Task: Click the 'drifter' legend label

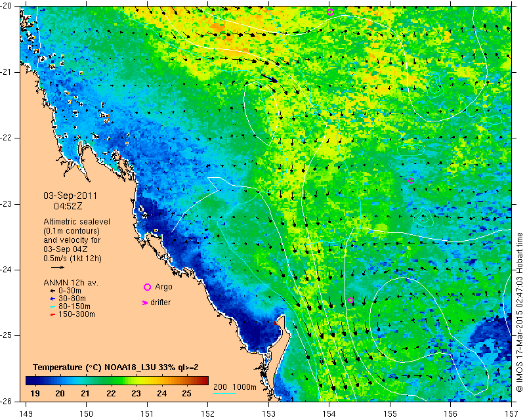Action: click(x=160, y=303)
